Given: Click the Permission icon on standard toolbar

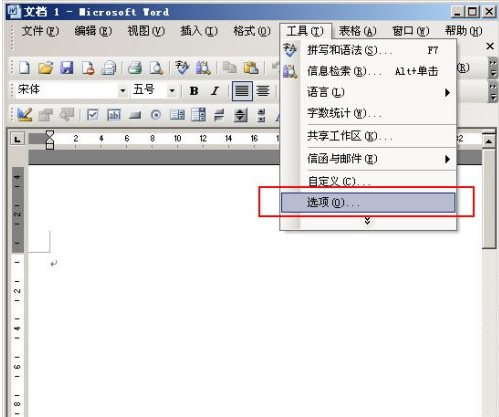Looking at the screenshot, I should coord(88,68).
